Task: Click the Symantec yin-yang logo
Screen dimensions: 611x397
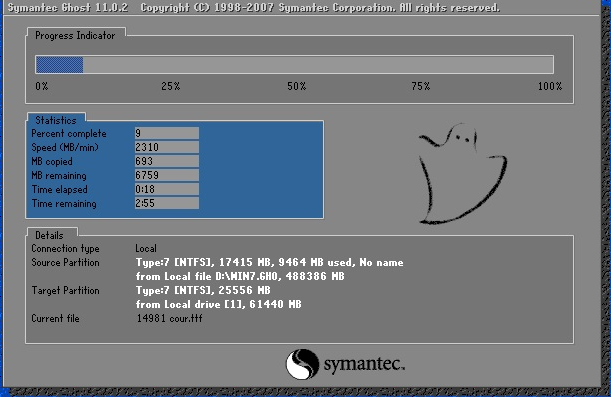Action: [302, 364]
